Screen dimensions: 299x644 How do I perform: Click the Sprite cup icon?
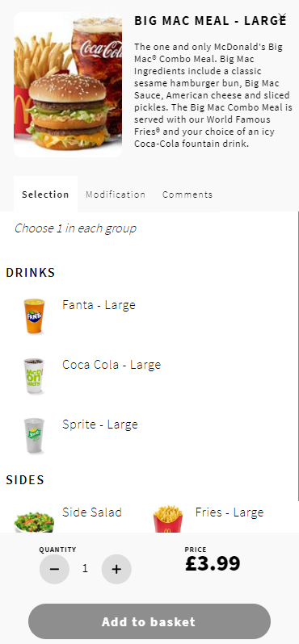click(x=34, y=435)
